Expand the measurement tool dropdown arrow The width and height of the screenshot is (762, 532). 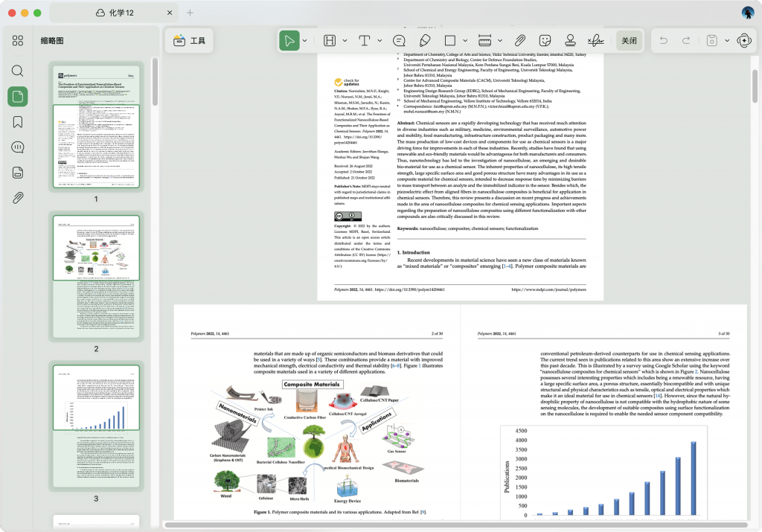(500, 41)
